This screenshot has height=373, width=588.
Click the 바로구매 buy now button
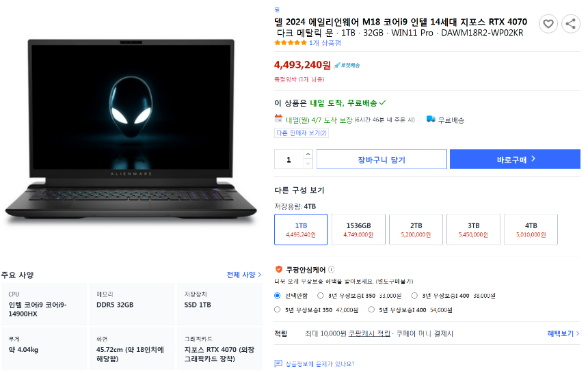[x=516, y=159]
